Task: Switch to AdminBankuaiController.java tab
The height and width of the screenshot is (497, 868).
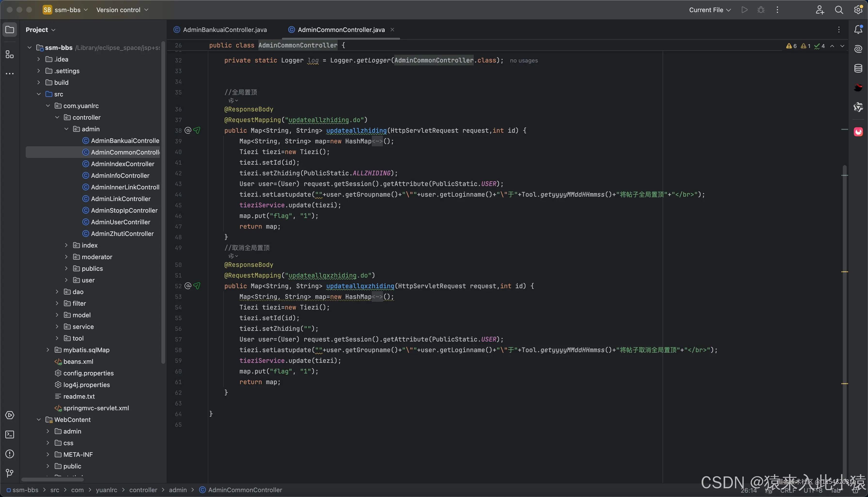Action: [225, 30]
